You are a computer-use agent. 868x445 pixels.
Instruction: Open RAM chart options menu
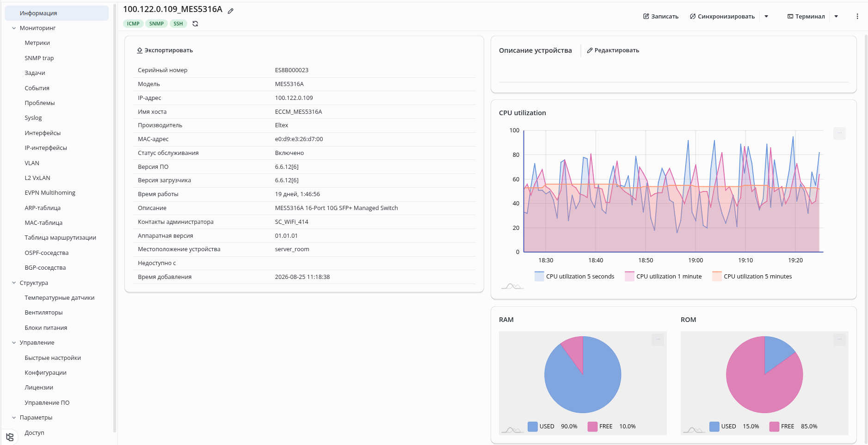click(x=658, y=340)
